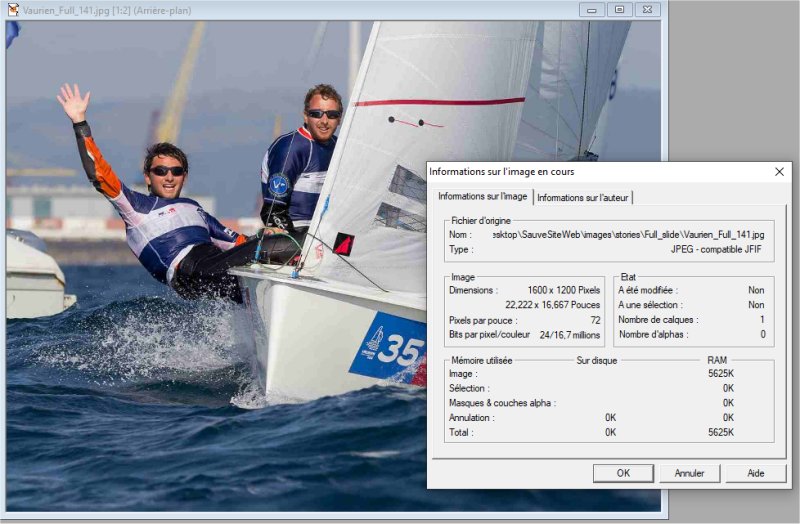Click the Nombre de calques value
Screen dimensions: 800x524
point(761,320)
